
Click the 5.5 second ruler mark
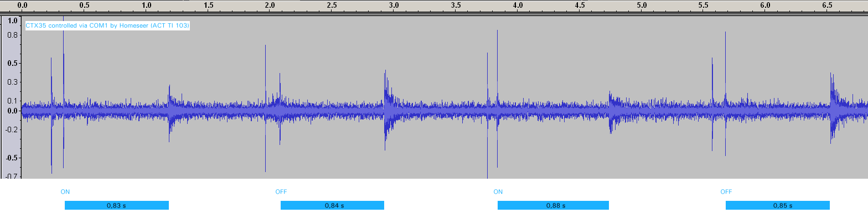(704, 5)
